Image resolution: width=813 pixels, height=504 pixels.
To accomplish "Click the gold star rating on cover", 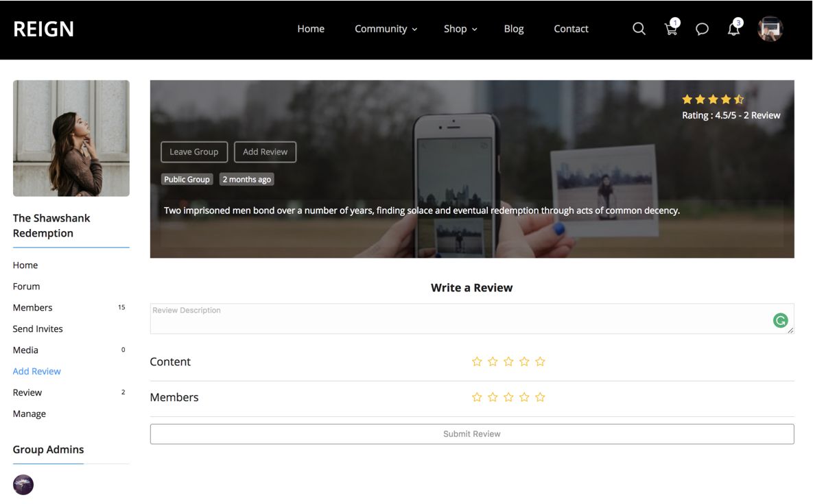I will click(x=713, y=99).
